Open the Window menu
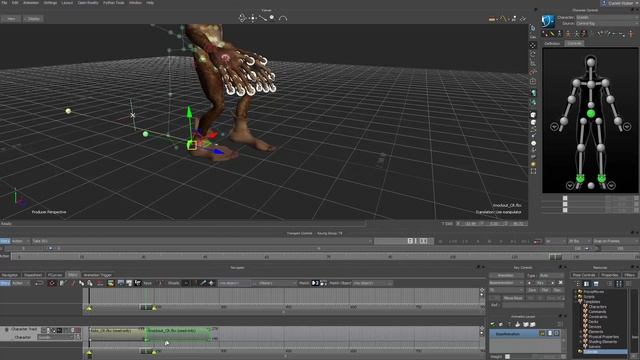This screenshot has height=360, width=640. coord(135,2)
